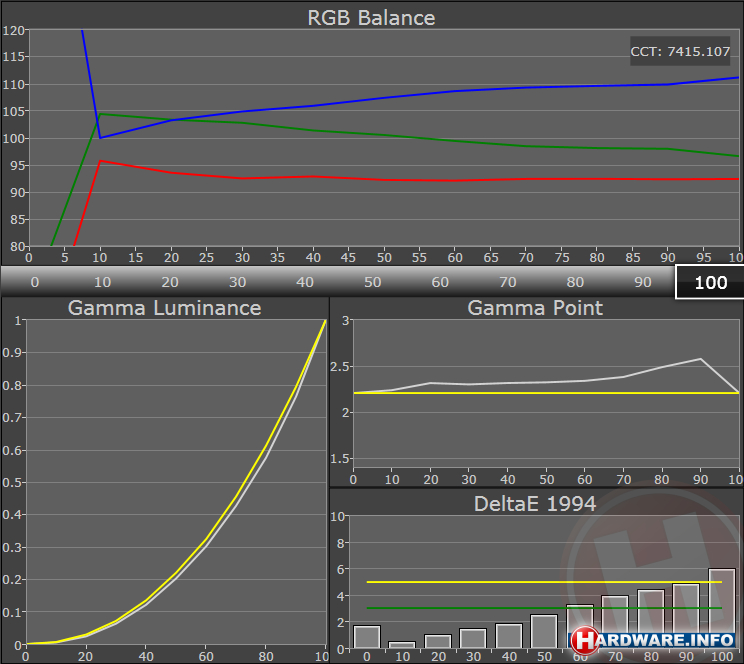Click the DeltaE bar for level 0
This screenshot has height=664, width=744.
[367, 637]
